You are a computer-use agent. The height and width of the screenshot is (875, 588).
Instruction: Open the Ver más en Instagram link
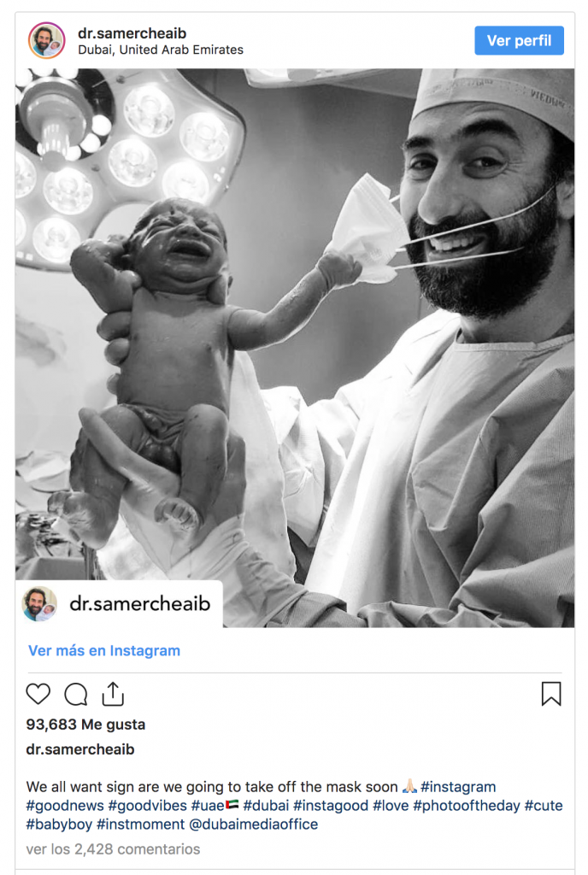click(x=104, y=650)
